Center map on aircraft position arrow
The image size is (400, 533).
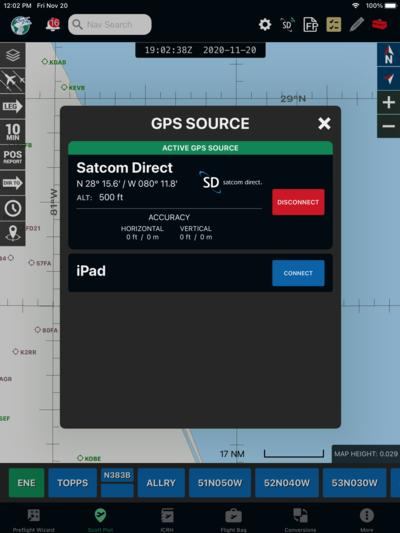(389, 79)
